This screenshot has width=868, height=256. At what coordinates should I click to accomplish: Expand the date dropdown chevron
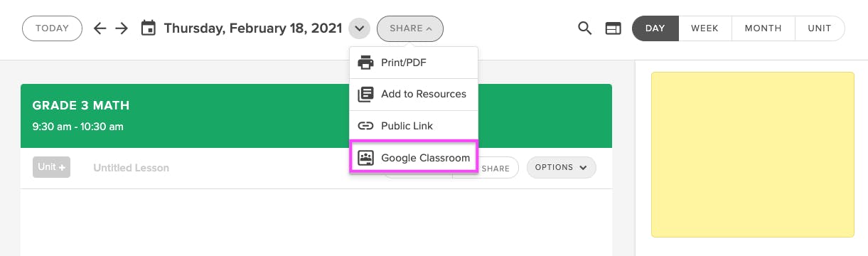360,28
